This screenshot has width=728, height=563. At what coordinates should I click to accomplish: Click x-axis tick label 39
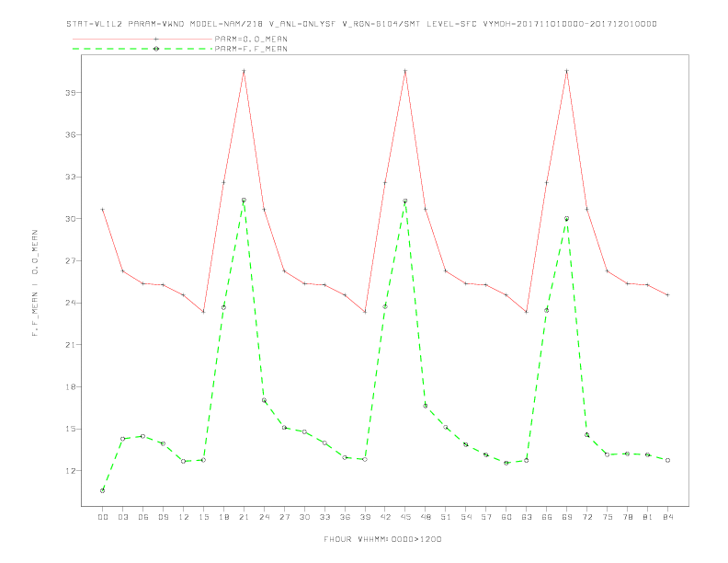[365, 517]
